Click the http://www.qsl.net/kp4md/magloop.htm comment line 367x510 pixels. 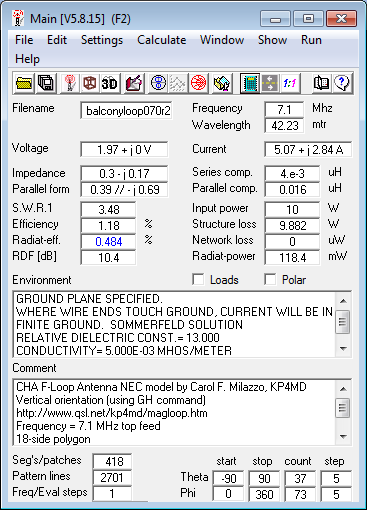point(112,413)
